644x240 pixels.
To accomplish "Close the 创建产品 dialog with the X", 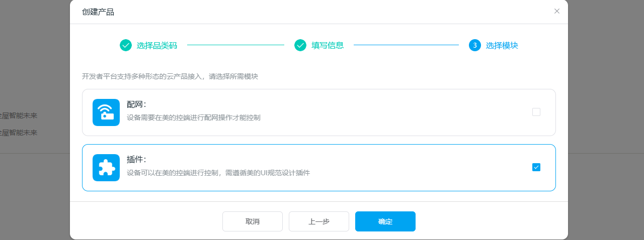I will coord(556,11).
